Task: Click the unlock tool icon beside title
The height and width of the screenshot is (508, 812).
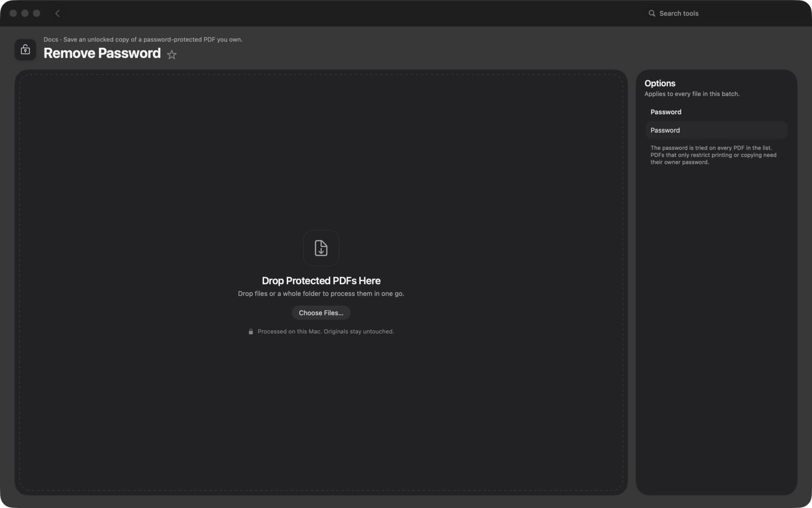Action: coord(25,50)
